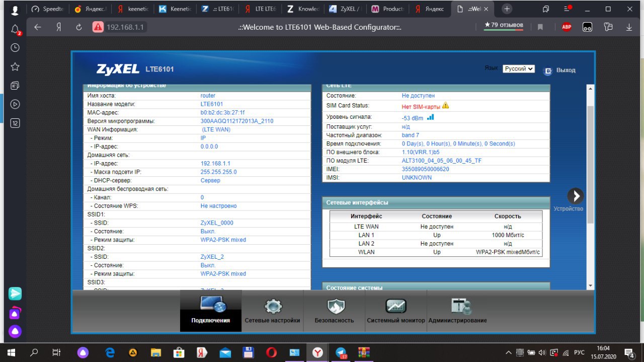Viewport: 644px width, 362px height.
Task: Expand the hidden system tray icons chevron
Action: pos(509,352)
